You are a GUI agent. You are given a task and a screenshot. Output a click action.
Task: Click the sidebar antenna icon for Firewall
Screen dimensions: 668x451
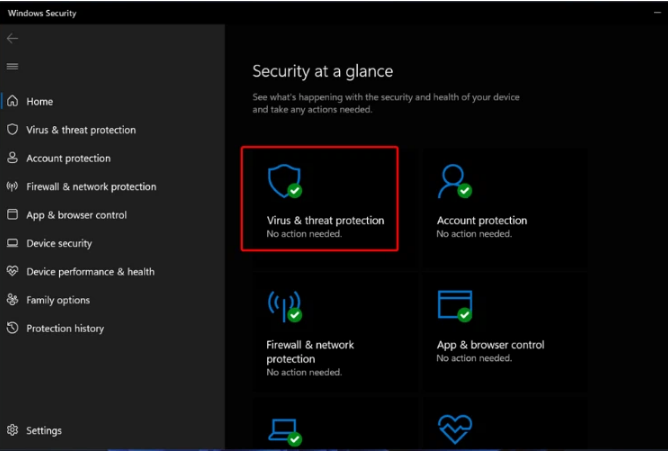click(x=13, y=186)
